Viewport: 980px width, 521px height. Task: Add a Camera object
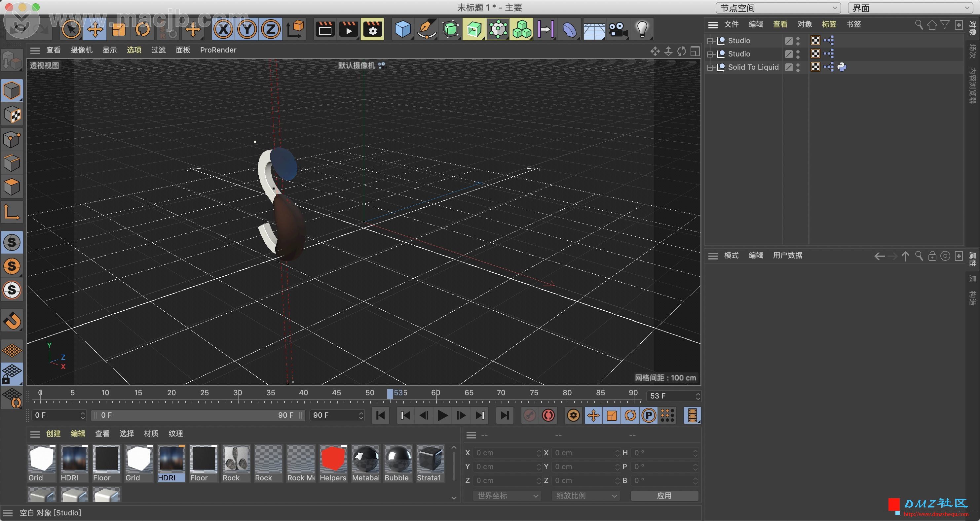[x=618, y=29]
